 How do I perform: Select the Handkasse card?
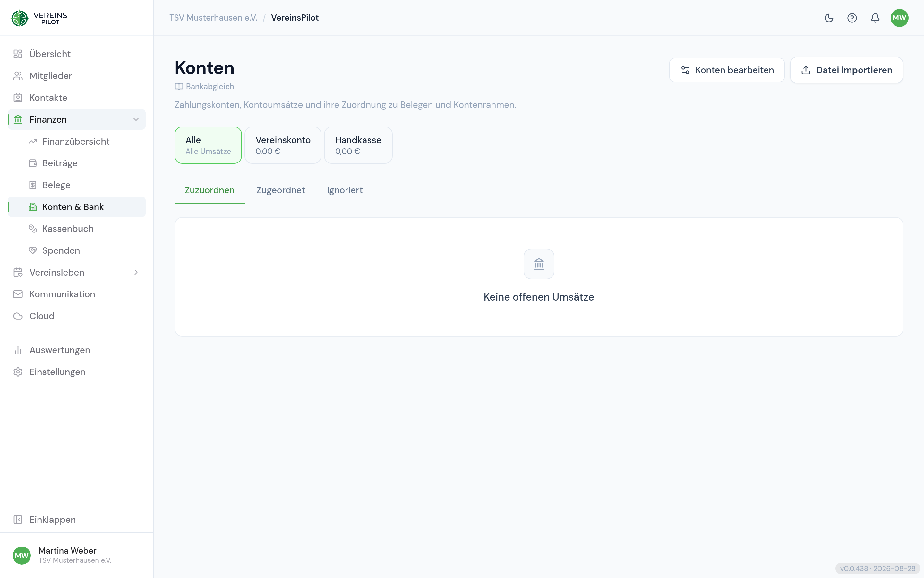tap(358, 145)
